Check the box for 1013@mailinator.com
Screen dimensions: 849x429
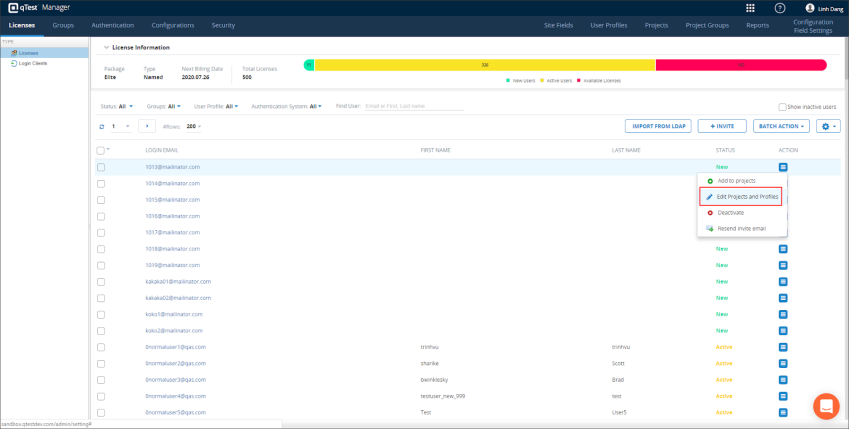pyautogui.click(x=101, y=167)
